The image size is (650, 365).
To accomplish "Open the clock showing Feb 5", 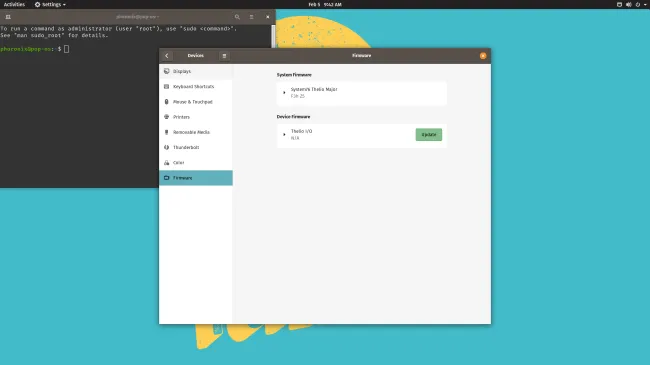I will coord(325,5).
